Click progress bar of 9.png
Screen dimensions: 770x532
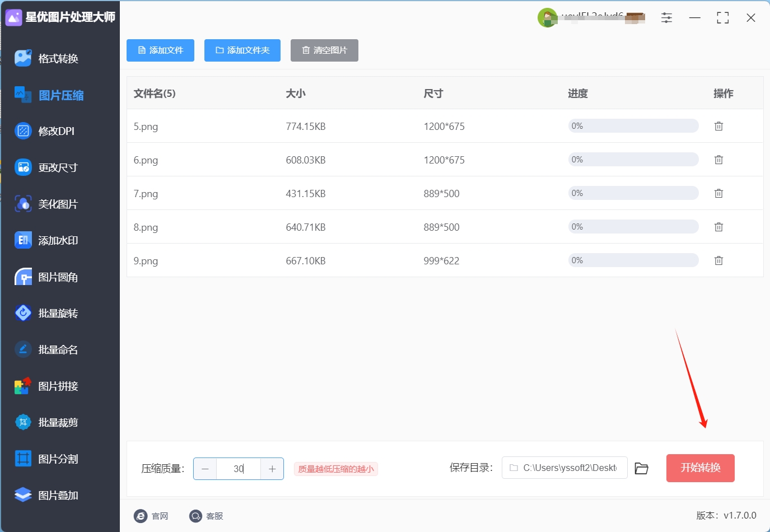tap(633, 260)
